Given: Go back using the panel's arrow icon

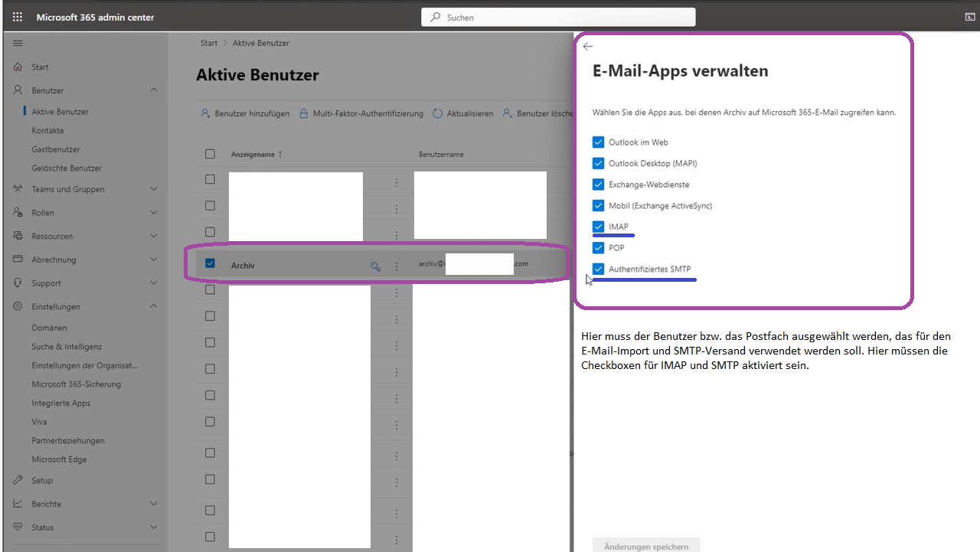Looking at the screenshot, I should [x=588, y=47].
